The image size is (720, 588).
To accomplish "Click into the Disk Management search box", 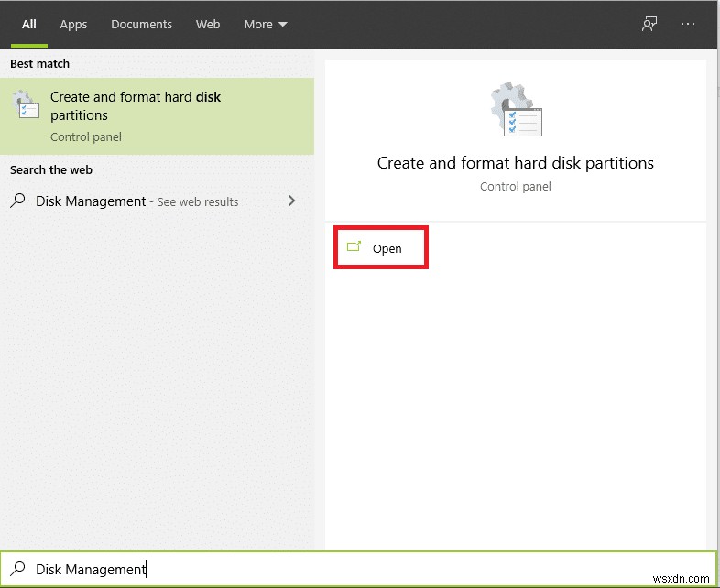I will pyautogui.click(x=358, y=569).
